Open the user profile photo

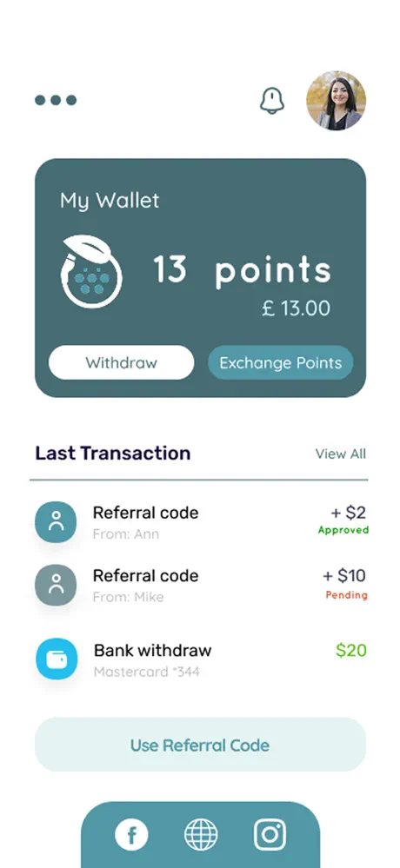336,100
